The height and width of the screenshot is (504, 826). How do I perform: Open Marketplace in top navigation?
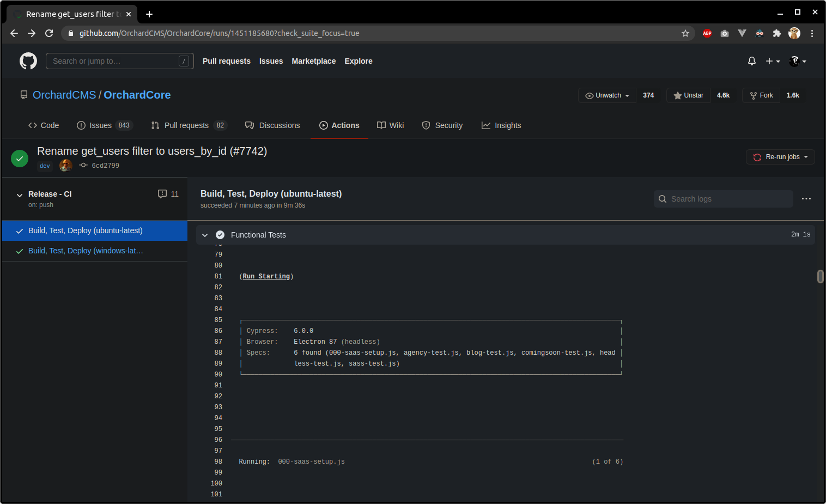pos(314,61)
